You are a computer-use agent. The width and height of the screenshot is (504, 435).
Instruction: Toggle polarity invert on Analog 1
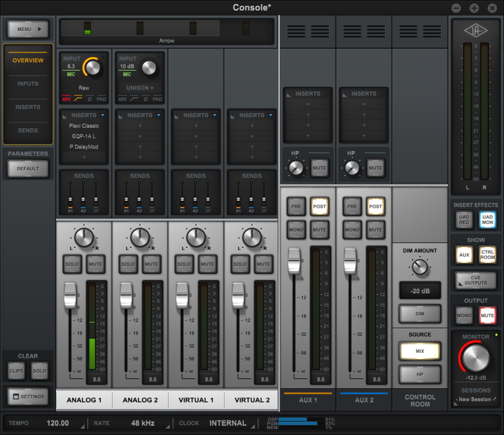coord(90,99)
